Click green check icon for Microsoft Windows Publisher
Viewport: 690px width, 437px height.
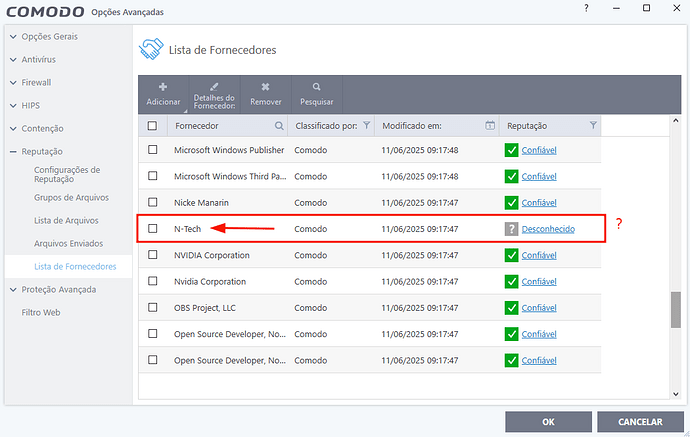(511, 150)
